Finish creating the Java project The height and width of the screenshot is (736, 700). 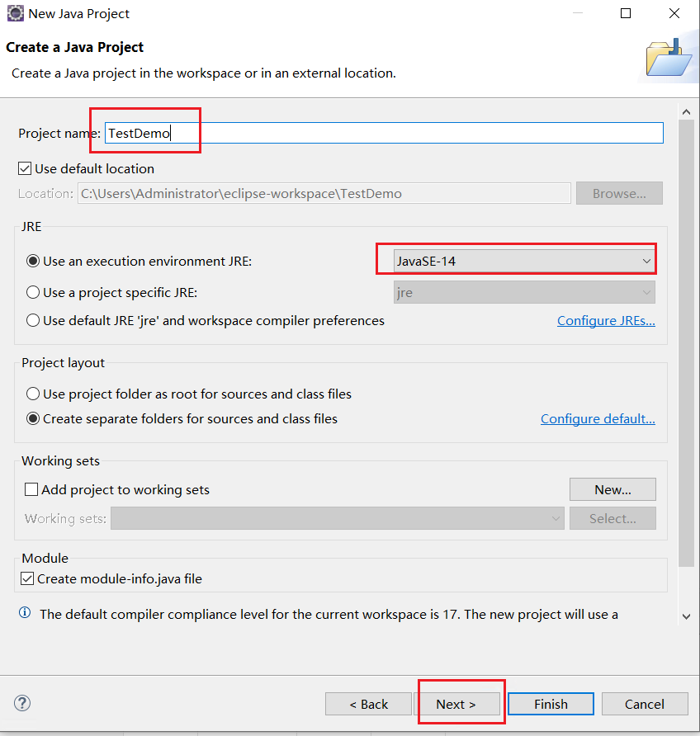pos(550,703)
